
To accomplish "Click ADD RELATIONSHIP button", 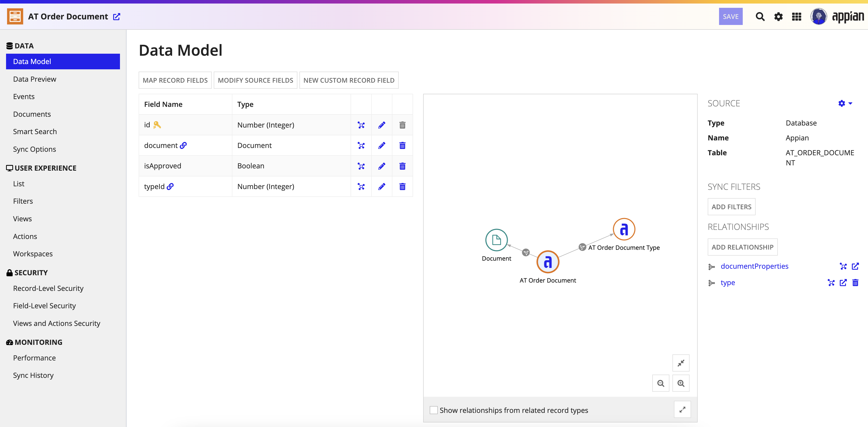I will tap(742, 247).
